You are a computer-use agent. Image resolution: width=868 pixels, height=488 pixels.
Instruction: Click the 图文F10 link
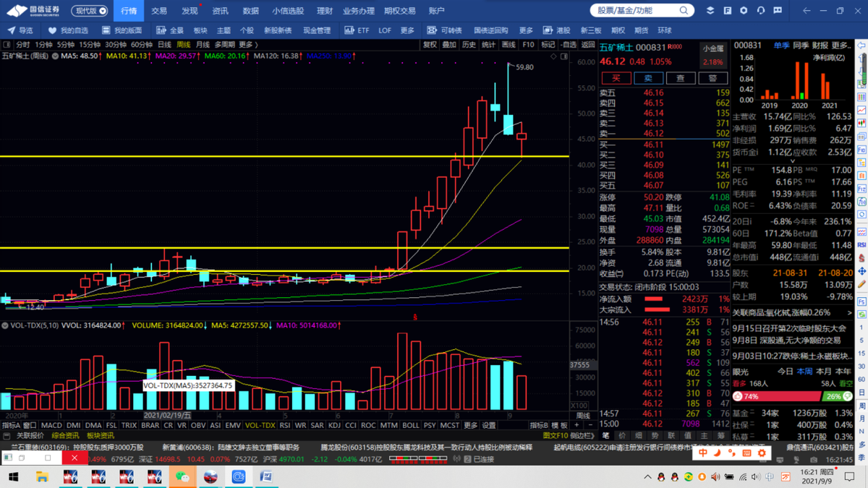556,436
